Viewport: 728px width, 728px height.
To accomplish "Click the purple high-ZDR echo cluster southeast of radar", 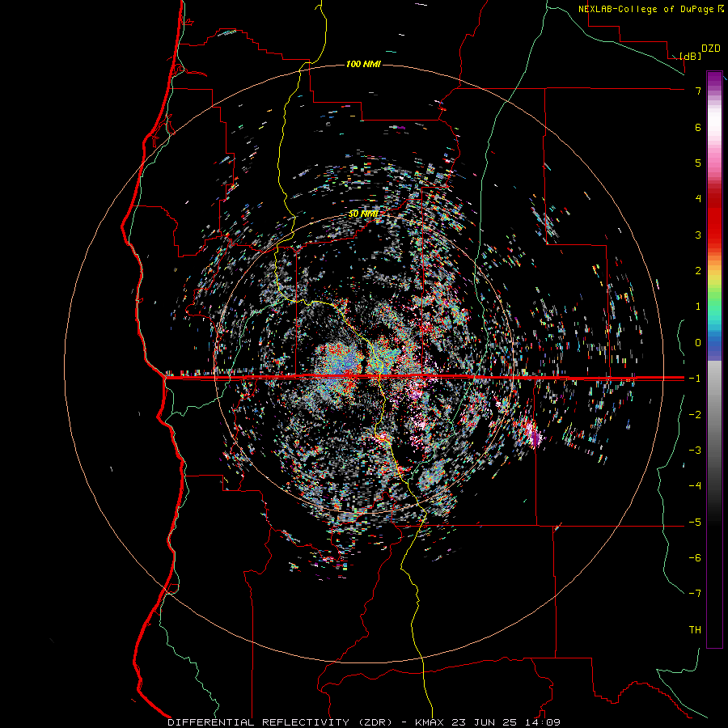I will point(535,438).
